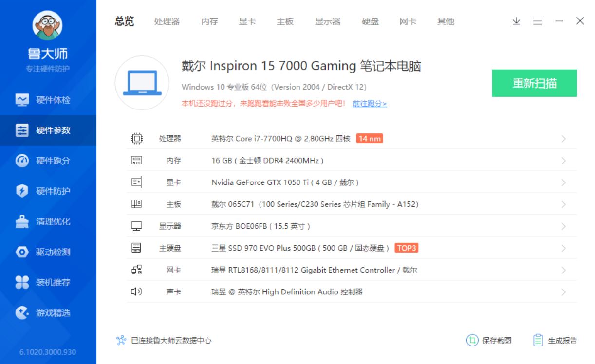Open the hamburger menu at the top right
The width and height of the screenshot is (595, 364).
537,21
